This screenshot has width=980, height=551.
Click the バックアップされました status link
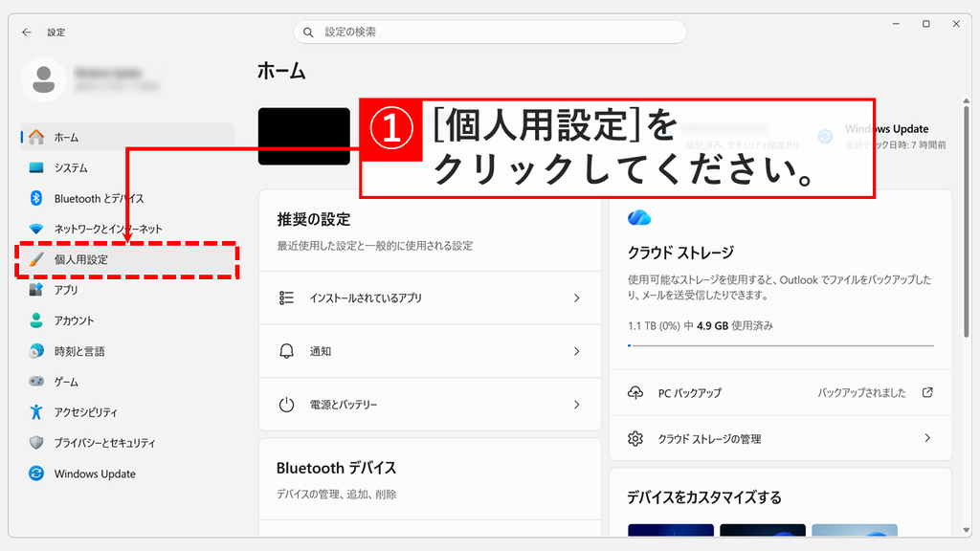861,392
